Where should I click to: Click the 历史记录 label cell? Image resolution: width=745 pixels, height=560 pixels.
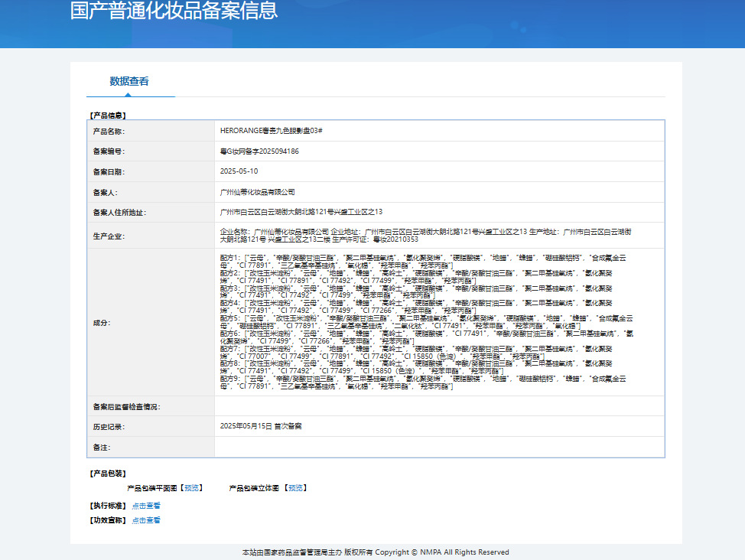tap(151, 427)
